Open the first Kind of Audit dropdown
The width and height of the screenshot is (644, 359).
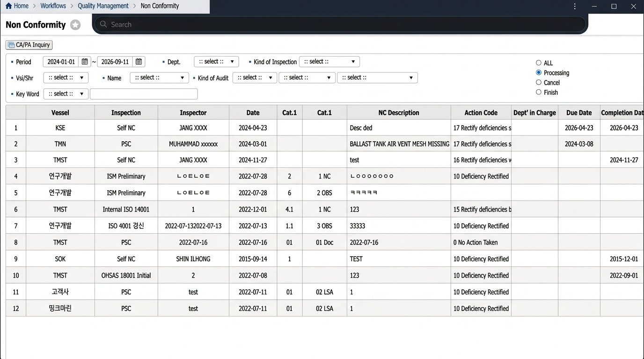(255, 78)
